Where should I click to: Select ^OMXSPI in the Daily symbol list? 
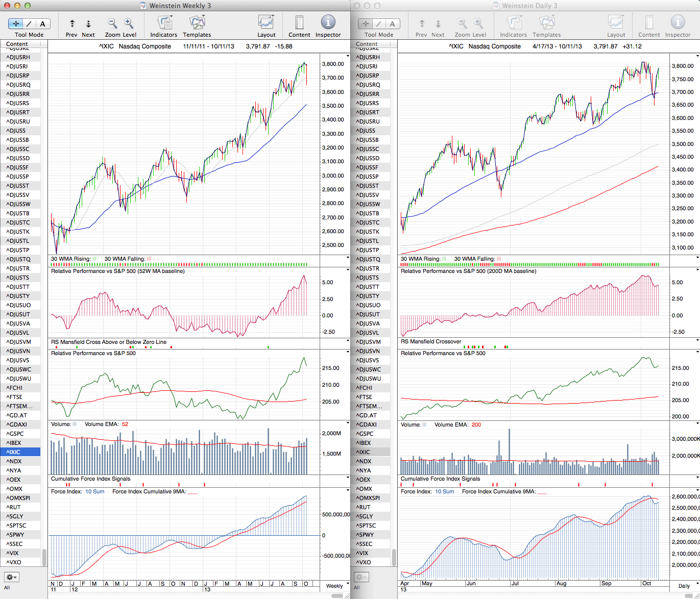[x=370, y=498]
